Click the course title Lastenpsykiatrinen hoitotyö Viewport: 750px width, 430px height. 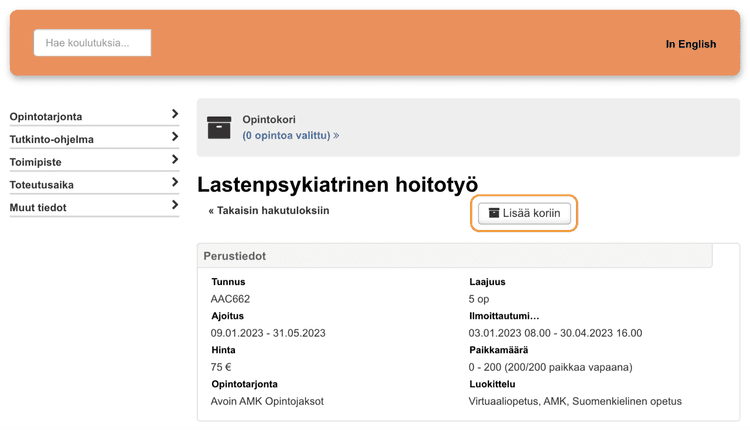click(x=338, y=185)
